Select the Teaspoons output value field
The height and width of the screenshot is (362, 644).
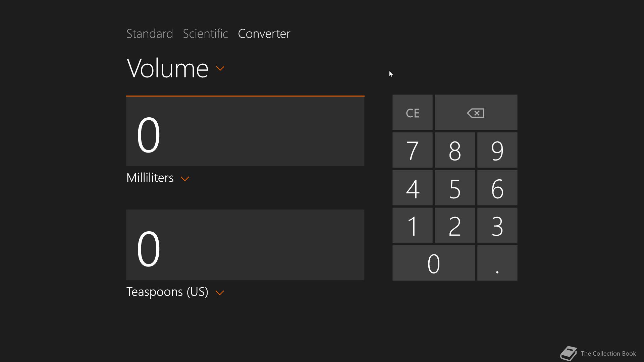245,245
